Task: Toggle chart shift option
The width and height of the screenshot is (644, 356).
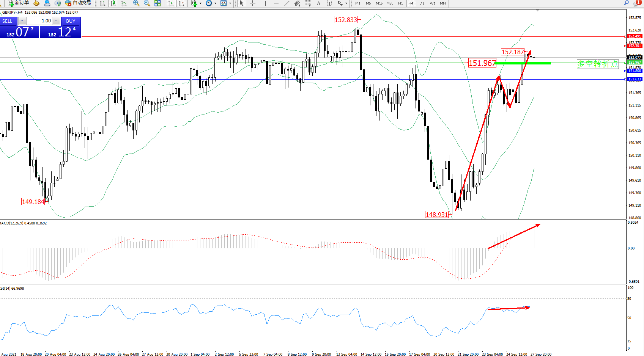Action: point(181,3)
